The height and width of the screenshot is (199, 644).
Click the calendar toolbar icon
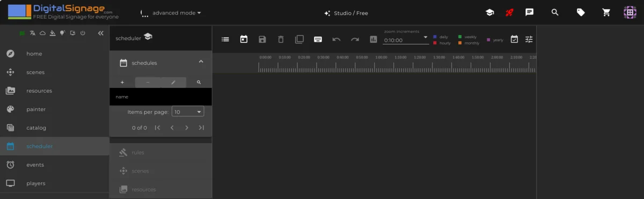244,39
